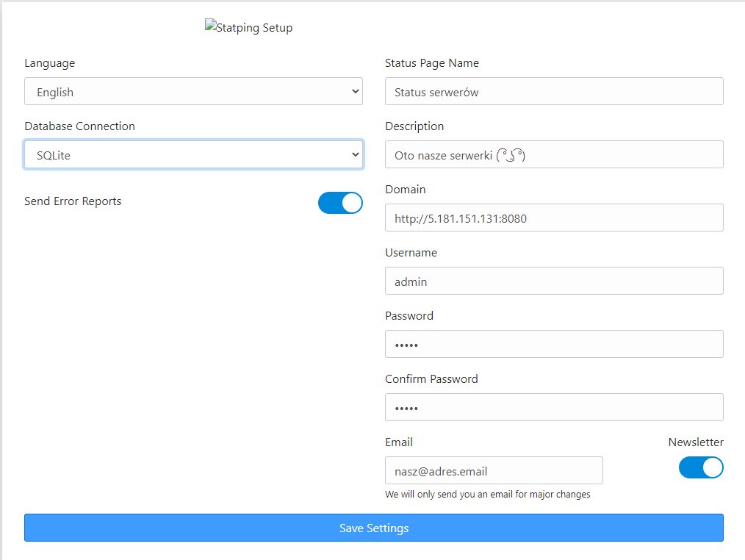Click the Language label above the dropdown

(49, 63)
